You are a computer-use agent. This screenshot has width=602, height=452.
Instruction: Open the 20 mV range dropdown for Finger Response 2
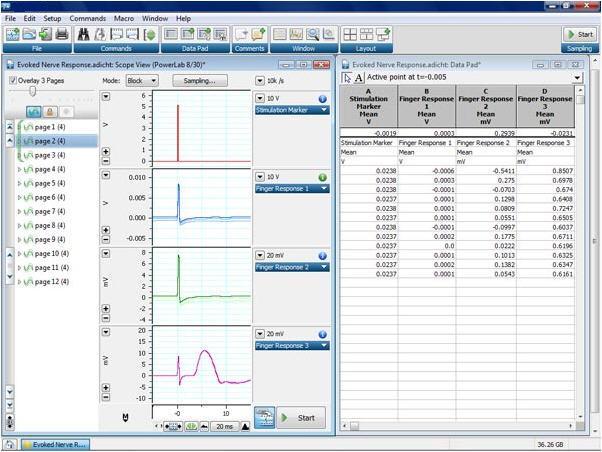point(260,255)
